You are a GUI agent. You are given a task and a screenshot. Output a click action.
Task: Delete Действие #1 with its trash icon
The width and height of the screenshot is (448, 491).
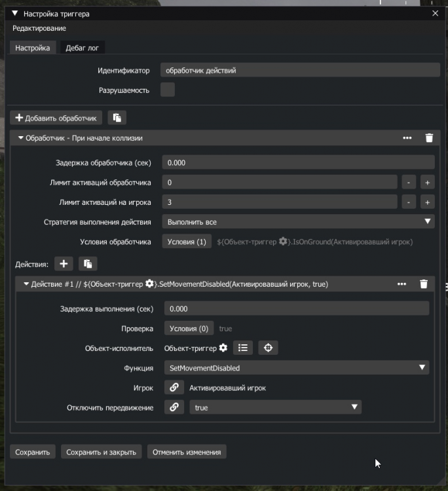[423, 284]
